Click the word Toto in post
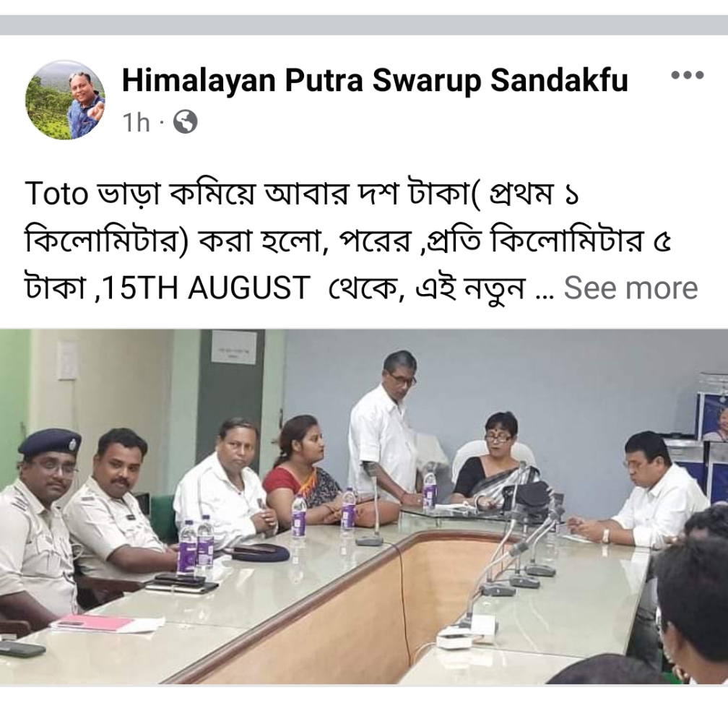This screenshot has width=728, height=703. pos(56,194)
